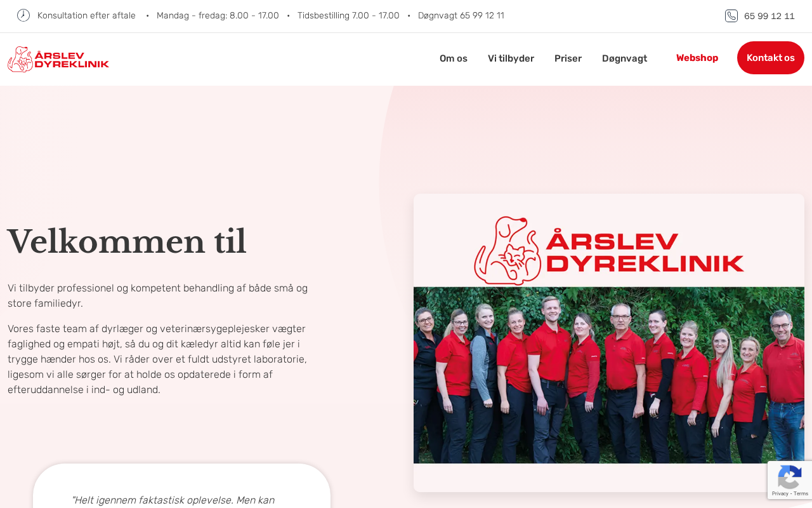The width and height of the screenshot is (812, 508).
Task: Click the phone icon beside 65 99 12 11
Action: click(x=731, y=16)
